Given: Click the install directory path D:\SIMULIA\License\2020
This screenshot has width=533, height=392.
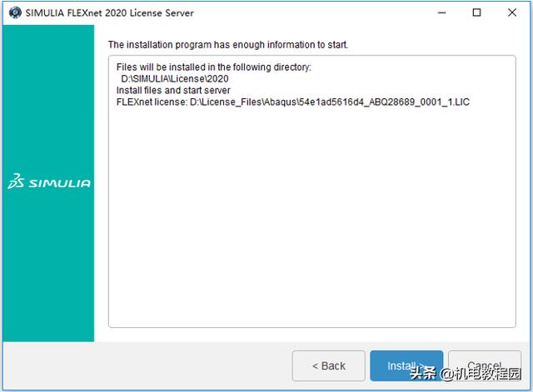Looking at the screenshot, I should (x=175, y=79).
